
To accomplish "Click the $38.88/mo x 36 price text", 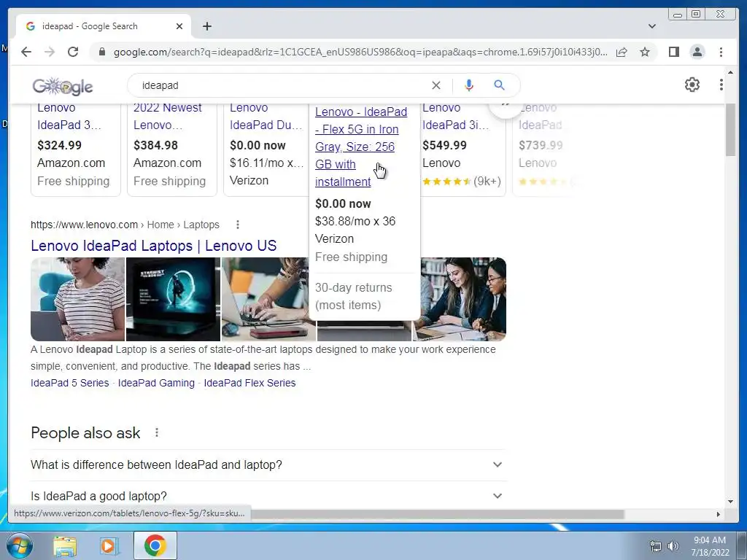I will (x=355, y=222).
